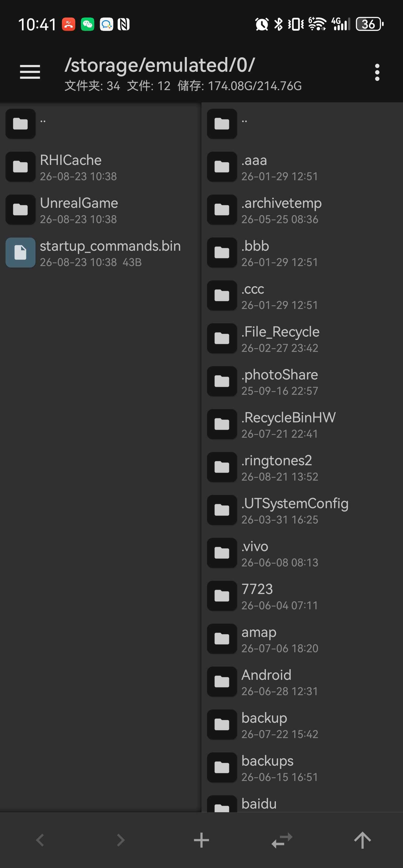Open the UnrealGame folder
Viewport: 403px width, 868px height.
click(x=101, y=210)
